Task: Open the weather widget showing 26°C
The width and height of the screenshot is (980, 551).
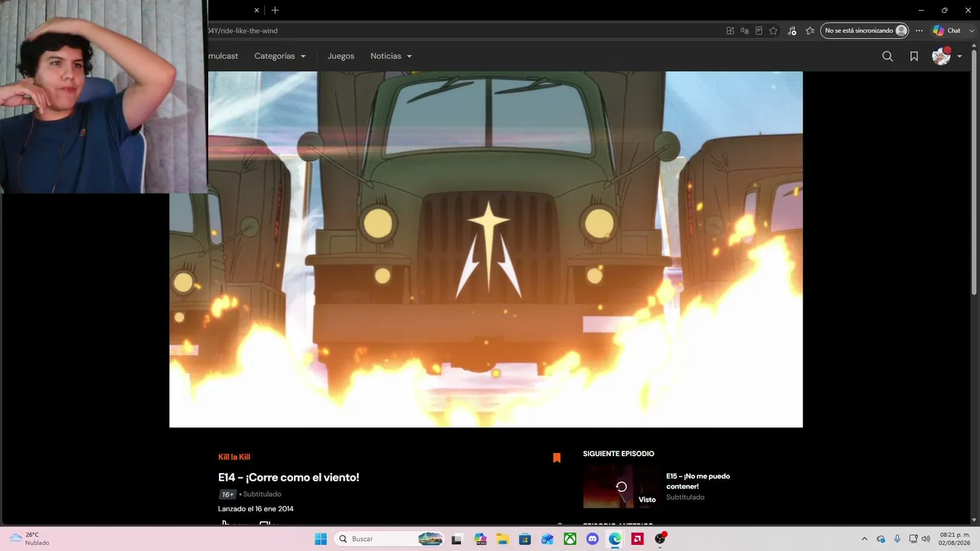Action: [x=29, y=539]
